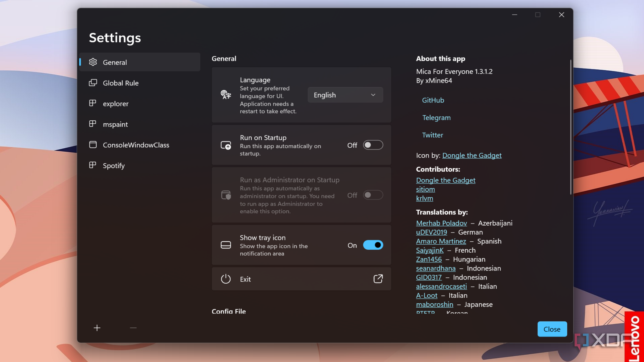Click the ConsoleWindowClass window icon

(x=93, y=145)
